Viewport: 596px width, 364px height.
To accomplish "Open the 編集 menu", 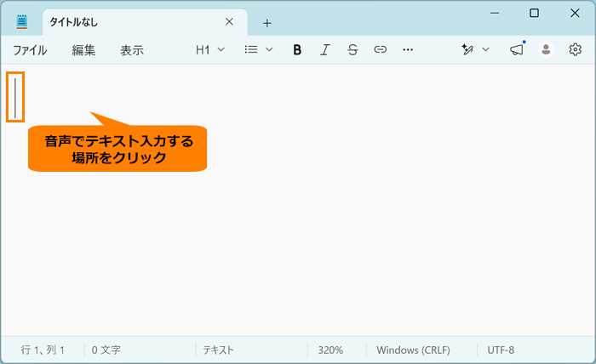I will [83, 50].
